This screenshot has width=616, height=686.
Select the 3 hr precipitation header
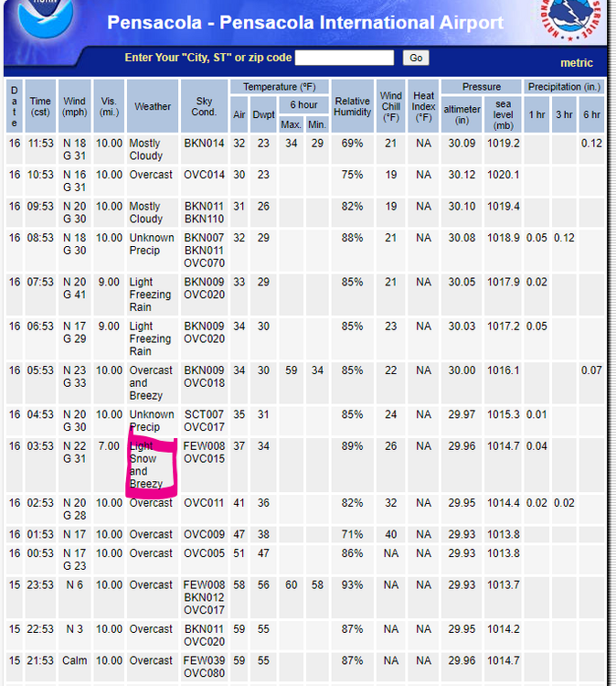pyautogui.click(x=564, y=114)
